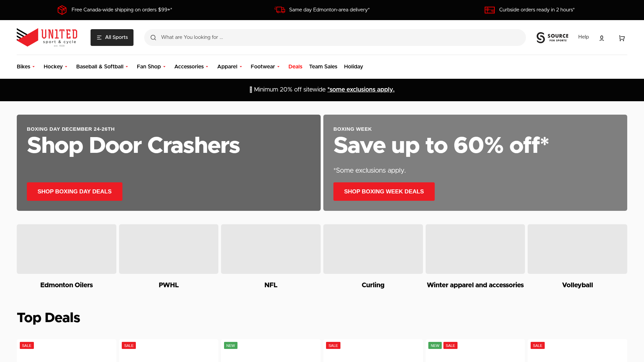The image size is (644, 362).
Task: Open the All Sports menu button
Action: (112, 38)
